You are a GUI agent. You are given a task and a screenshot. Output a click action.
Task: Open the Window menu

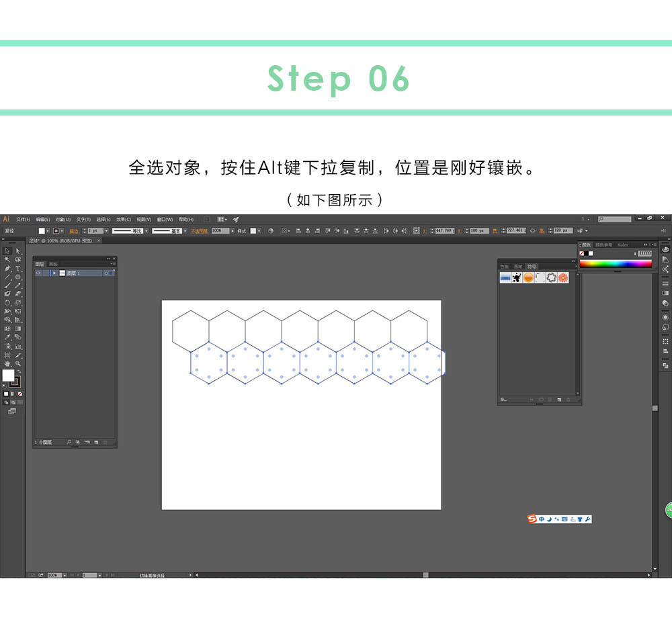tap(165, 220)
